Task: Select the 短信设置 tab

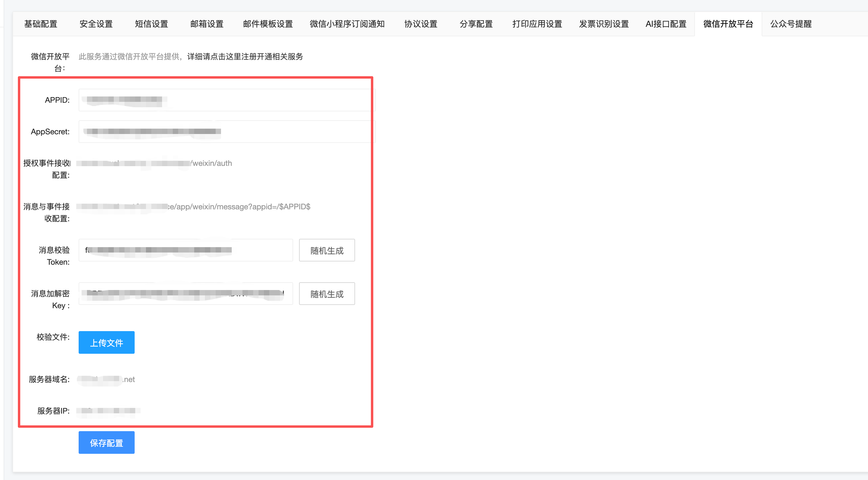Action: pos(151,24)
